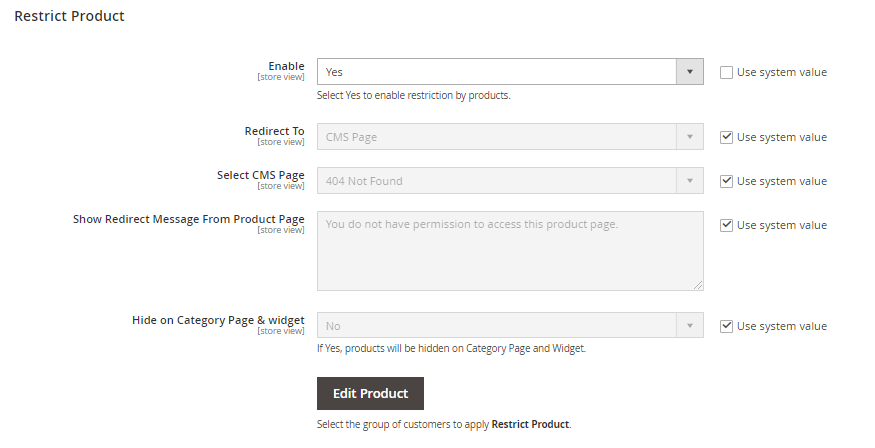Click inside the redirect message text area
The image size is (875, 448).
(x=510, y=250)
